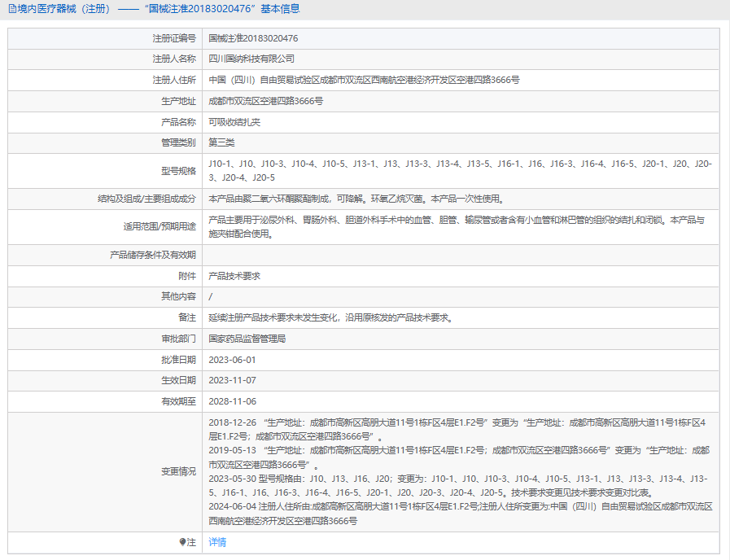This screenshot has height=560, width=730.
Task: Select approval date 2023-06-01
Action: 232,360
